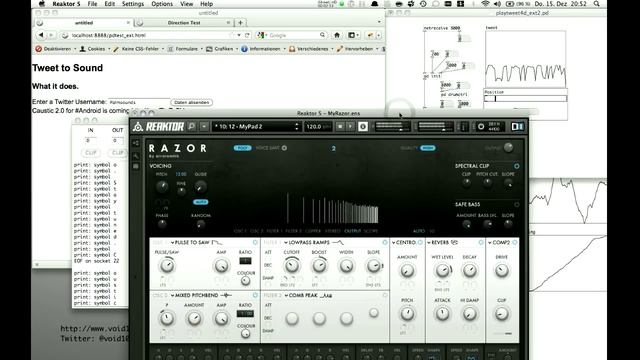Click the Comp2 Drive knob

(502, 270)
